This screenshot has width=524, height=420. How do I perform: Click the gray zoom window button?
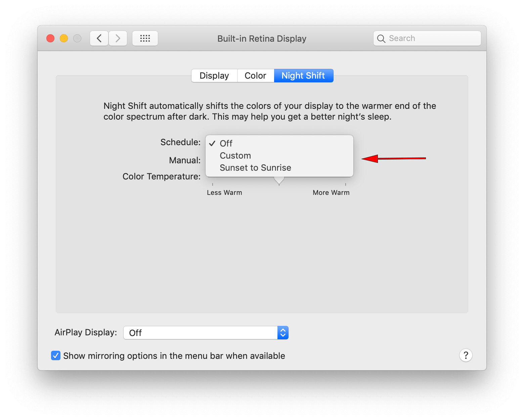tap(77, 38)
